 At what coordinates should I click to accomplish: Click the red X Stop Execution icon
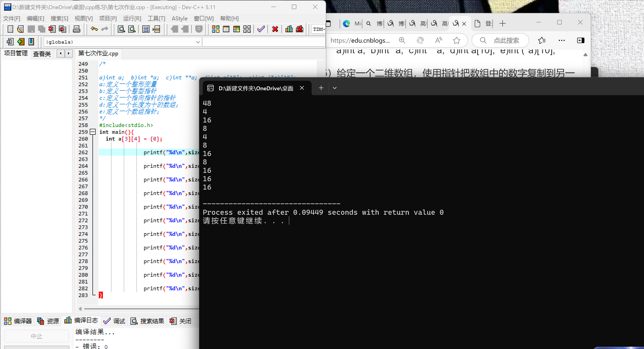tap(275, 29)
